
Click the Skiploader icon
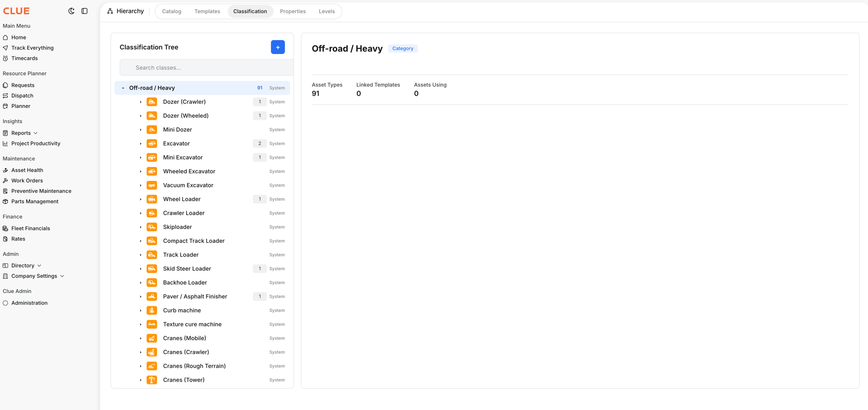tap(152, 226)
